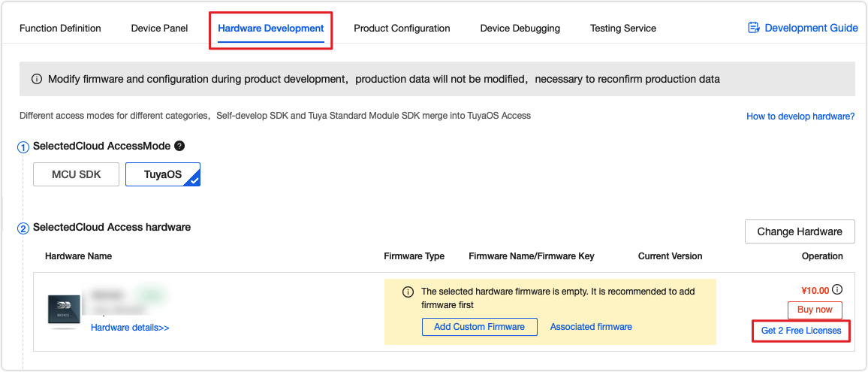Open the Development Guide link

coord(811,28)
